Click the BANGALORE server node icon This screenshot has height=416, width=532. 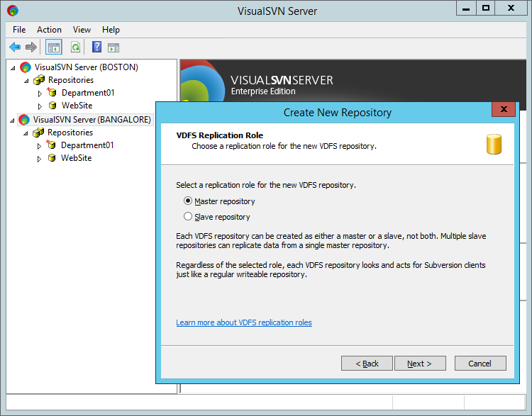24,120
